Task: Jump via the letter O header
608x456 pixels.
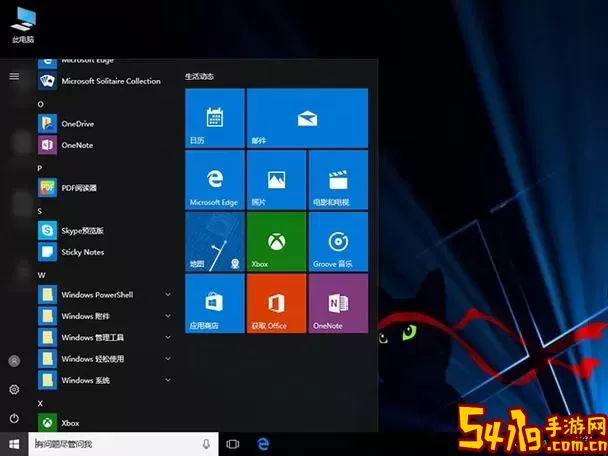Action: click(40, 104)
